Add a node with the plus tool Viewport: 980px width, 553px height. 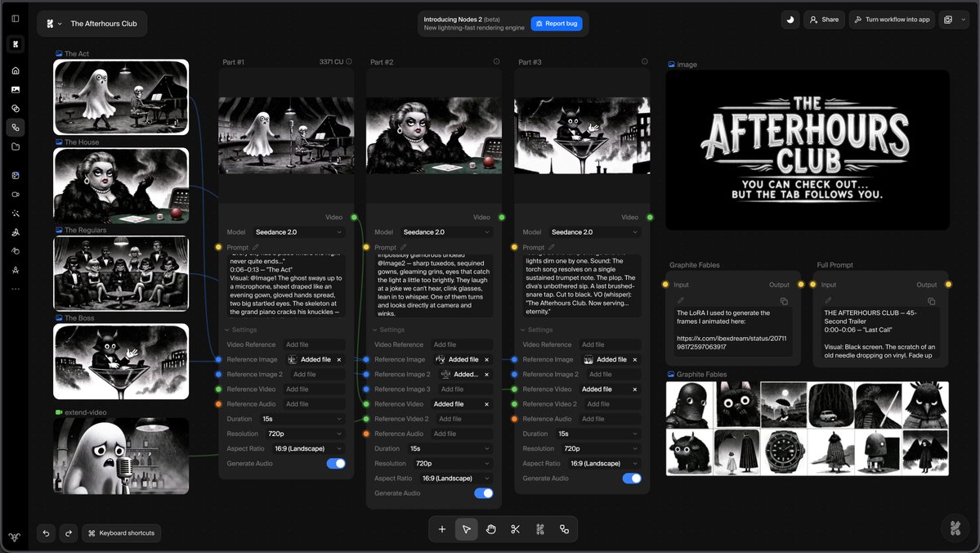pos(442,529)
